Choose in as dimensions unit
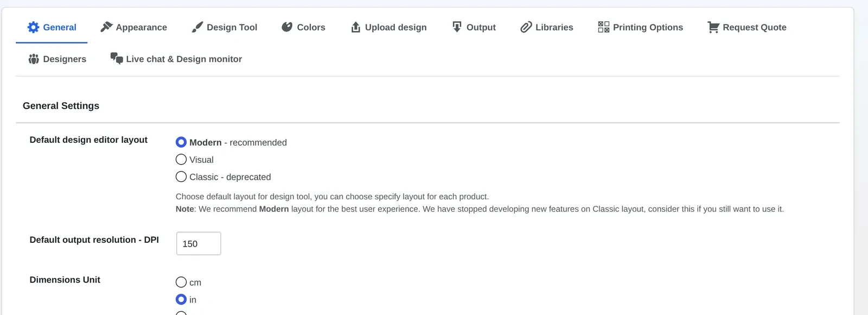Viewport: 868px width, 315px height. 181,300
